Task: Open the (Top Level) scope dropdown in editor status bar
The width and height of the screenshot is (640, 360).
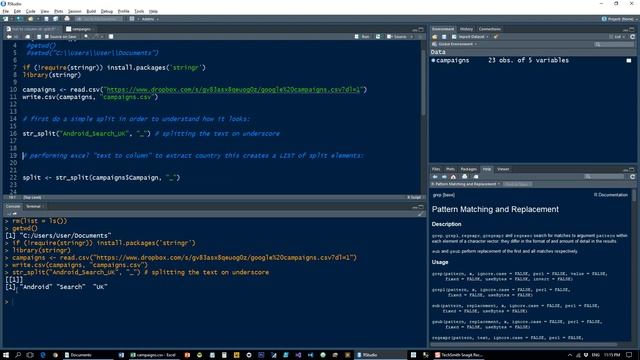Action: 33,198
